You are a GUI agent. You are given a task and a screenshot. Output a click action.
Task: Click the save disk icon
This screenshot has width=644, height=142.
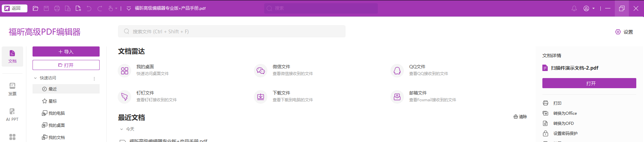pos(46,8)
